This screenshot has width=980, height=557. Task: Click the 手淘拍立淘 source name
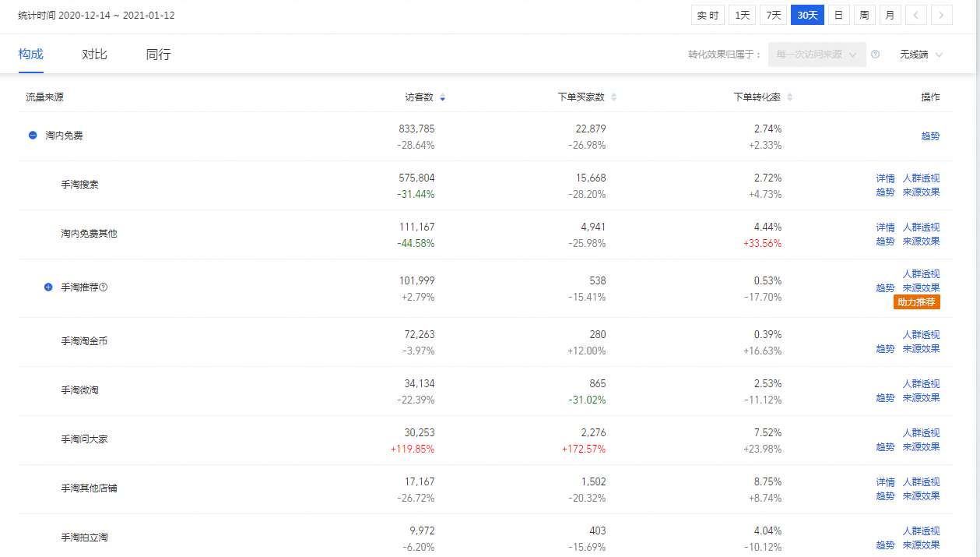point(84,538)
